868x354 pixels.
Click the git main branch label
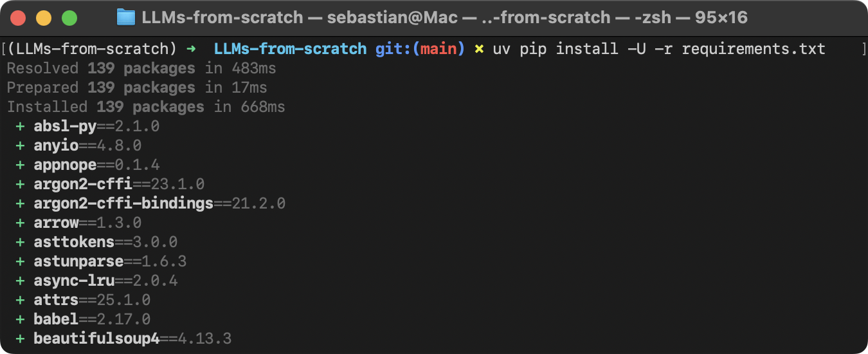[420, 49]
